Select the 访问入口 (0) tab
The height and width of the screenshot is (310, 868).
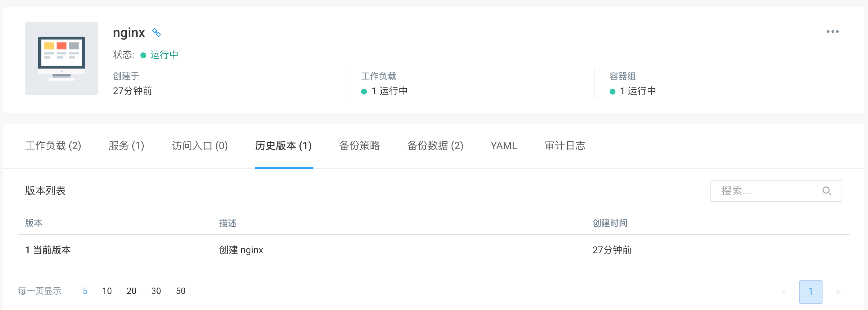(x=200, y=146)
